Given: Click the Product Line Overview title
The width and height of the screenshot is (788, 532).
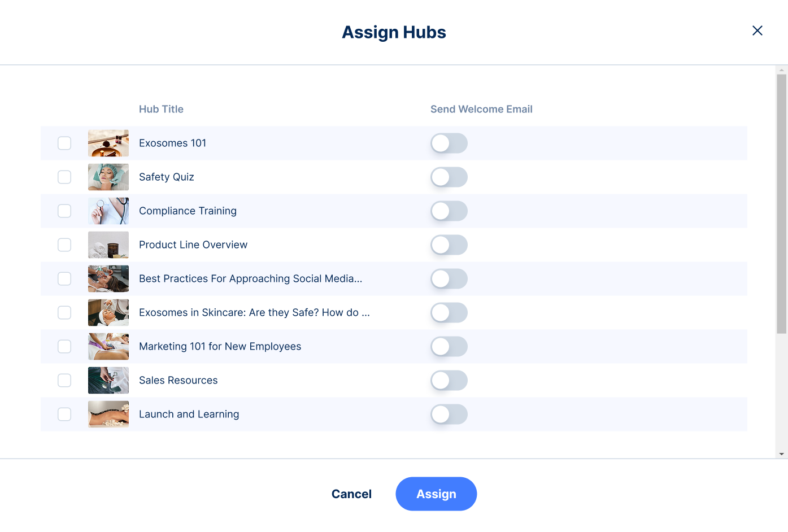Looking at the screenshot, I should click(193, 245).
